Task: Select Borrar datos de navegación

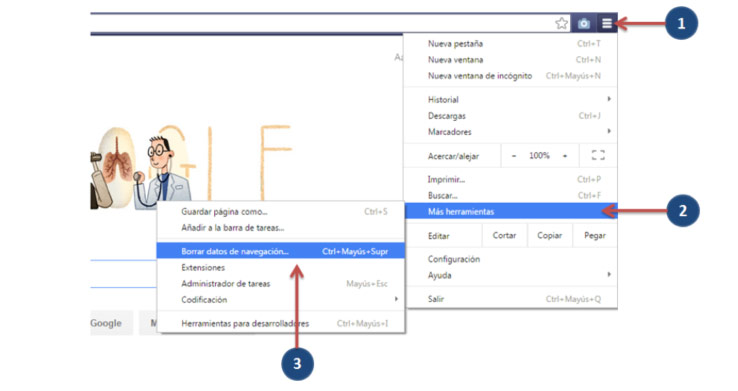Action: (281, 251)
